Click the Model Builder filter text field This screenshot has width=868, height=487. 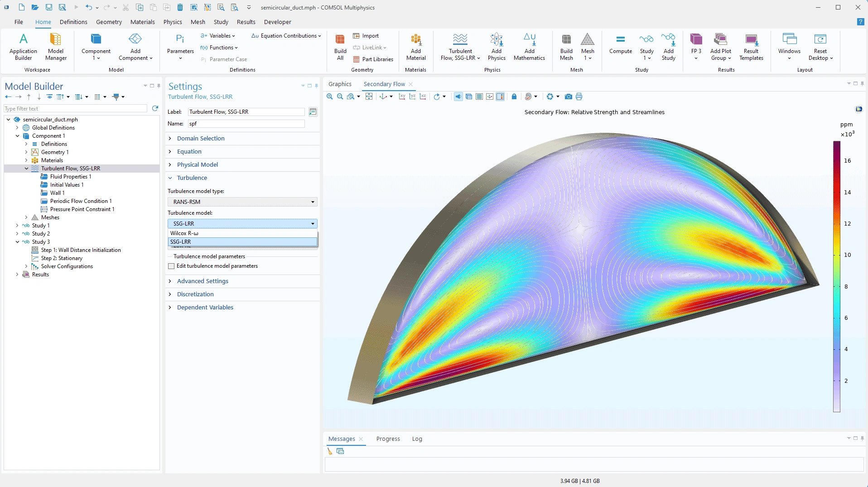click(75, 109)
